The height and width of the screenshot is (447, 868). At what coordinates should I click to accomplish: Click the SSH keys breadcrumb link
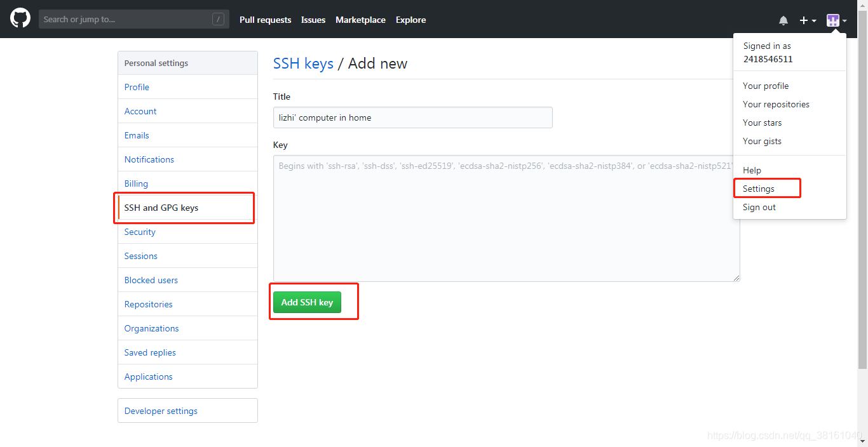[303, 63]
